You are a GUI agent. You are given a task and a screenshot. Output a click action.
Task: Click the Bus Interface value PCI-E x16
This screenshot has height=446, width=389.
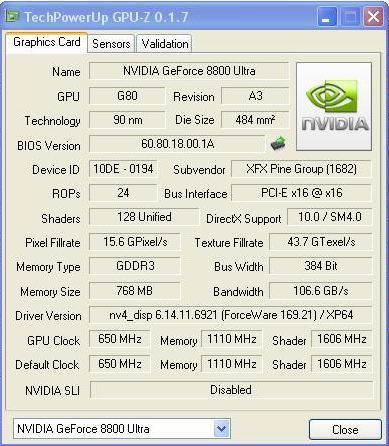[x=301, y=193]
